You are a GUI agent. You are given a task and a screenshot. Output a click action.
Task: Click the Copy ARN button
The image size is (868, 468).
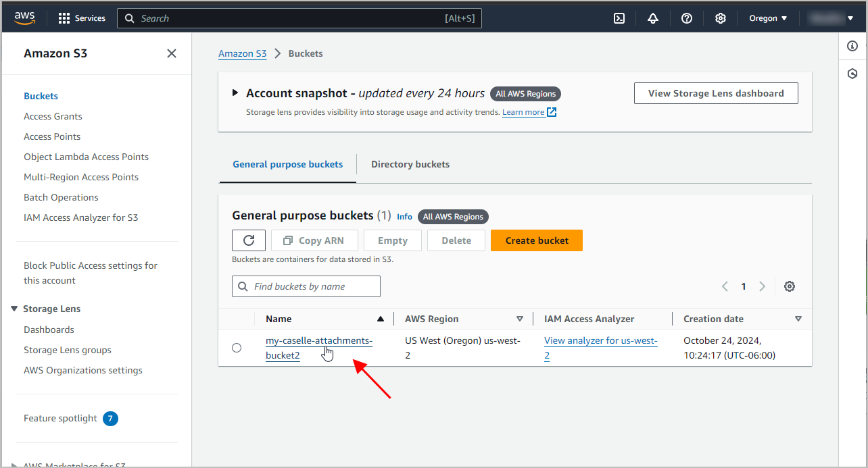click(x=313, y=240)
